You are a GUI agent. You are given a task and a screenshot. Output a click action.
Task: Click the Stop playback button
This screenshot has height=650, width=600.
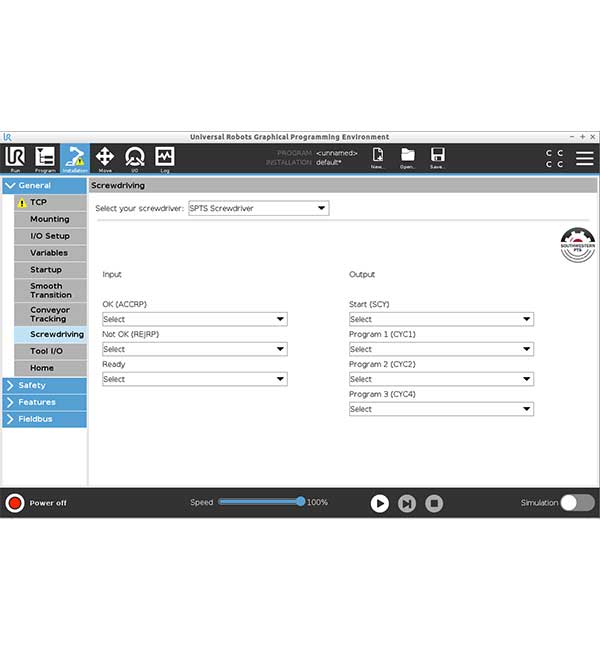(434, 503)
